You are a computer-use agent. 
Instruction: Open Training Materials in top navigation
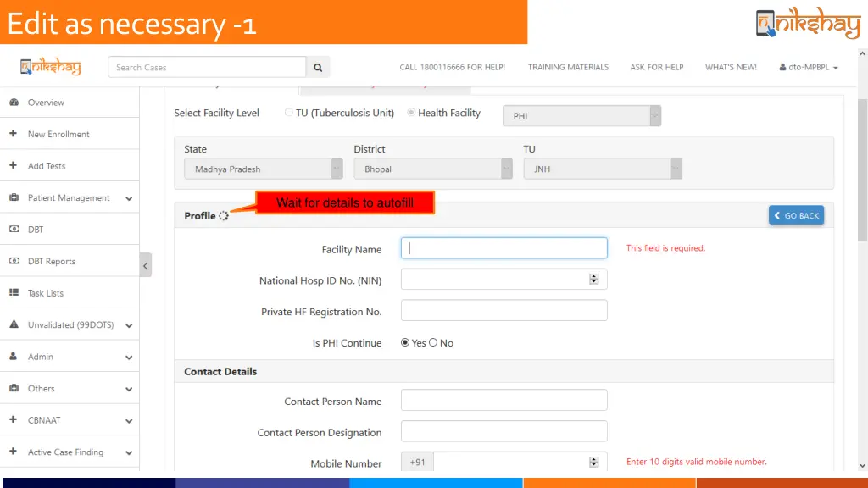tap(568, 67)
